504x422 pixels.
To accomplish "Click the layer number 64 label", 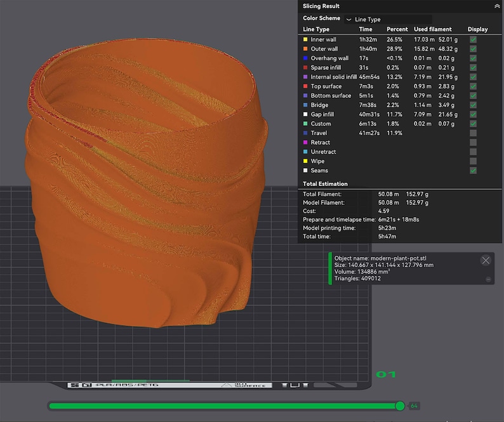I will click(414, 406).
